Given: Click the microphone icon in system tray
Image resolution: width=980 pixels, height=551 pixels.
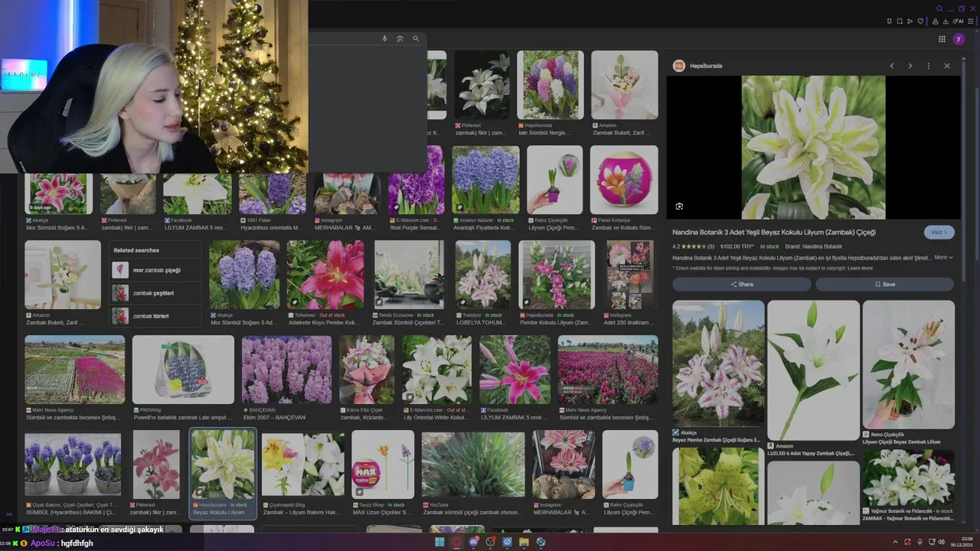Looking at the screenshot, I should click(x=919, y=542).
